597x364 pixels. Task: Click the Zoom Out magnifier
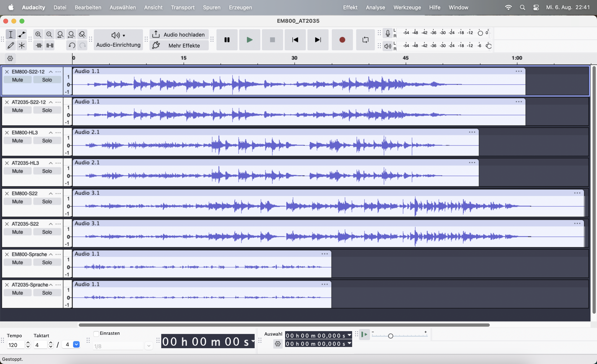(x=49, y=34)
